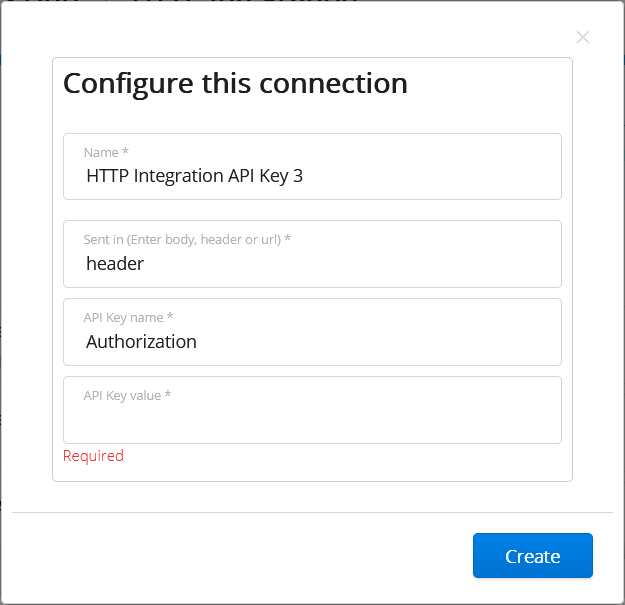Place cursor at end of 'header' text
This screenshot has width=625, height=605.
point(146,264)
